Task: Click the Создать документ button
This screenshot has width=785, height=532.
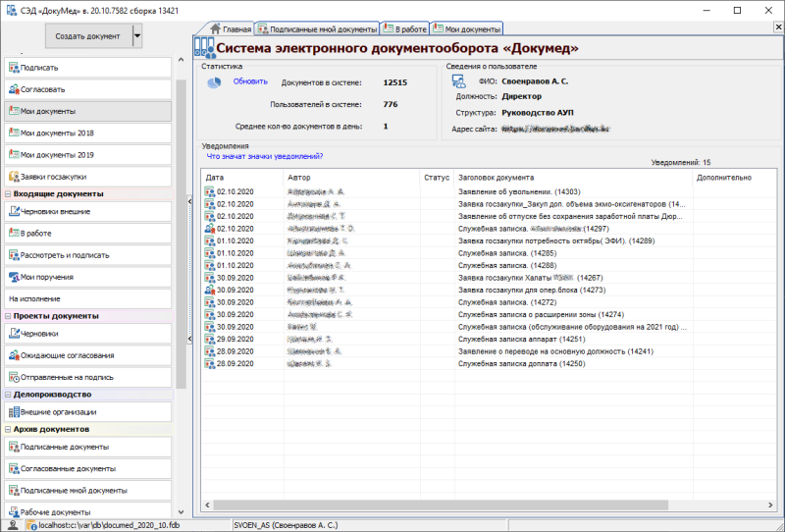Action: [87, 36]
